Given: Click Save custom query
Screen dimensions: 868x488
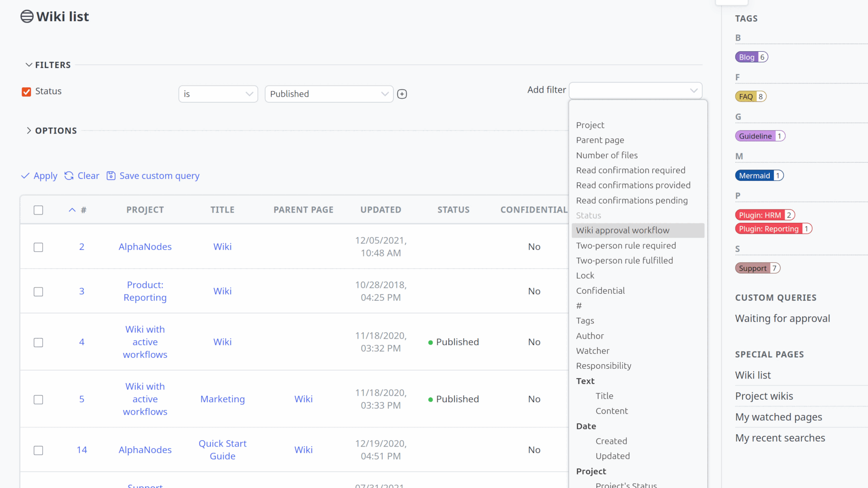Looking at the screenshot, I should 153,176.
